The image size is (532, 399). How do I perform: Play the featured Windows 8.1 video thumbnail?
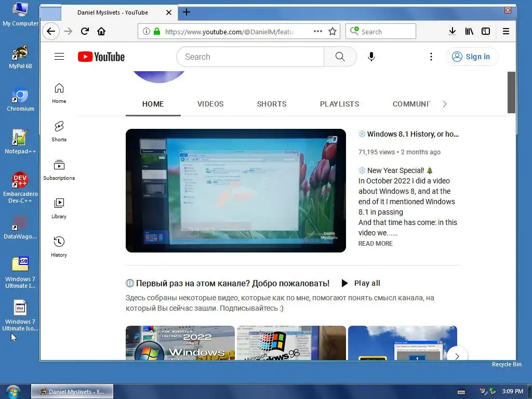coord(236,191)
